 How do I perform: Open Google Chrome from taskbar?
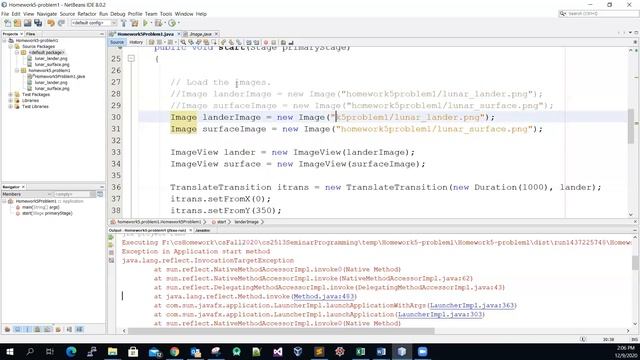tap(174, 351)
